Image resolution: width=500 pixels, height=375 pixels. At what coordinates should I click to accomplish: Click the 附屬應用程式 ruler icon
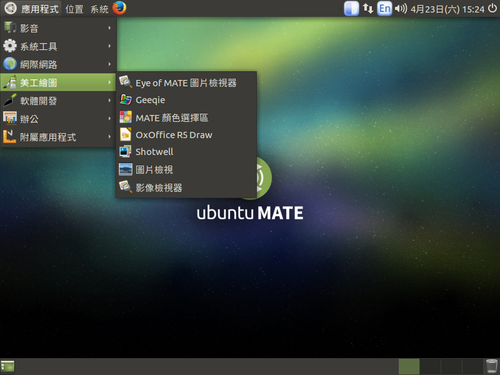[x=10, y=136]
